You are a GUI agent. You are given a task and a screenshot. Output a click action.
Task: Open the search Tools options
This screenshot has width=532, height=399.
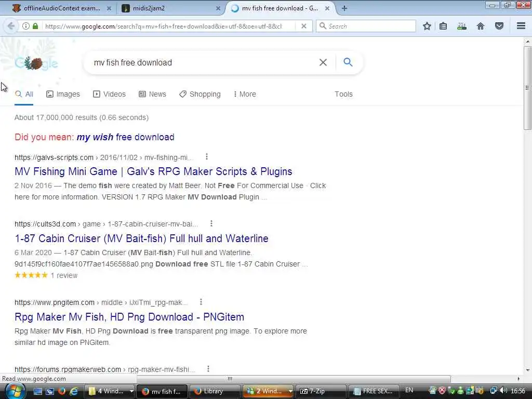pyautogui.click(x=343, y=95)
